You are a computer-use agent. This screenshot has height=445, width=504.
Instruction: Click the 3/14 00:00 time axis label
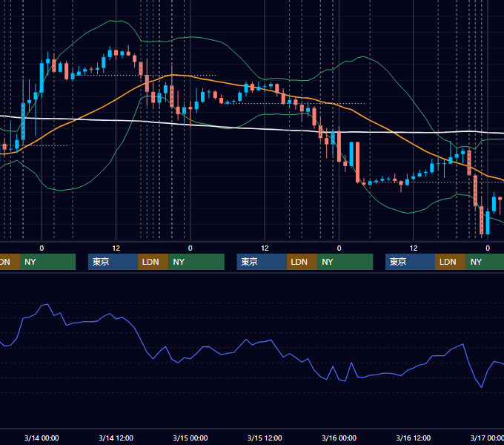tap(42, 438)
